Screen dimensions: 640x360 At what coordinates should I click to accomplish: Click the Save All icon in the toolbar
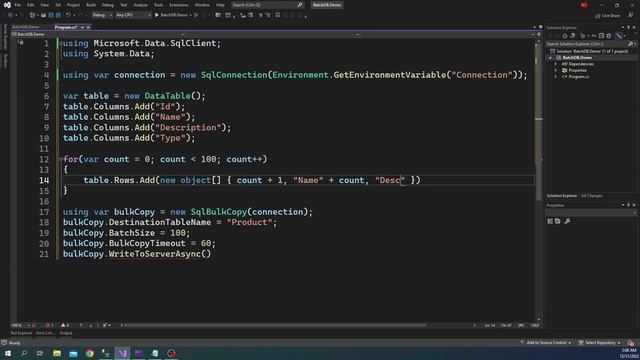point(58,15)
